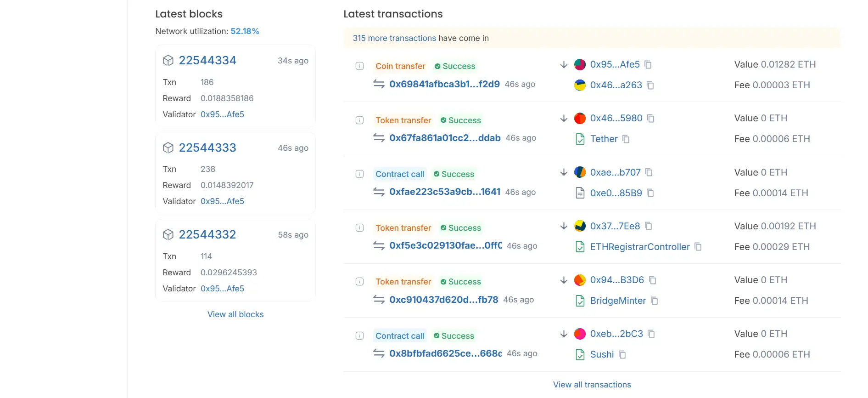Copy the ETHRegistrarController address
Image resolution: width=868 pixels, height=398 pixels.
coord(698,247)
